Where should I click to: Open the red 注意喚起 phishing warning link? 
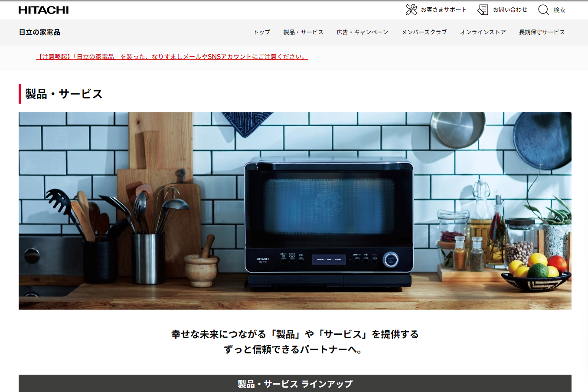(x=172, y=57)
